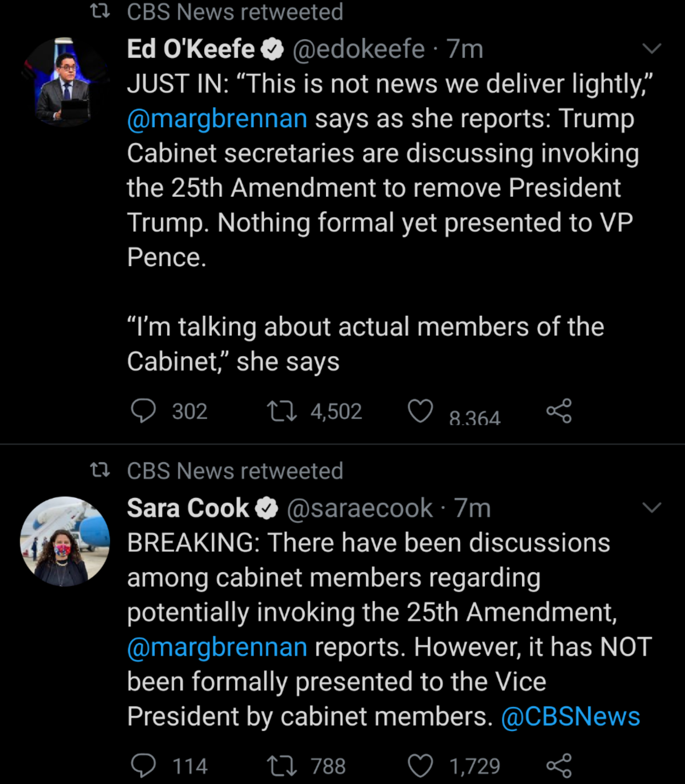The width and height of the screenshot is (685, 784).
Task: Reply to Sara Cook's tweet
Action: [x=144, y=766]
